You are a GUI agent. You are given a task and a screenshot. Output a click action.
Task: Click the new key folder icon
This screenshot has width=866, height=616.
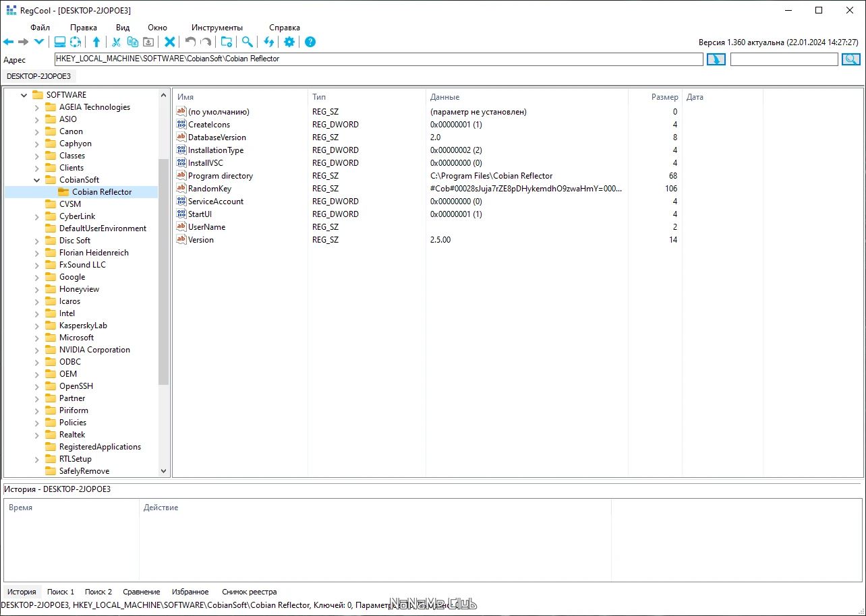[227, 42]
